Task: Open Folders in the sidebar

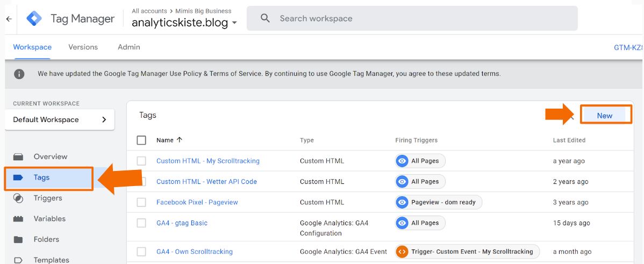Action: pos(46,239)
